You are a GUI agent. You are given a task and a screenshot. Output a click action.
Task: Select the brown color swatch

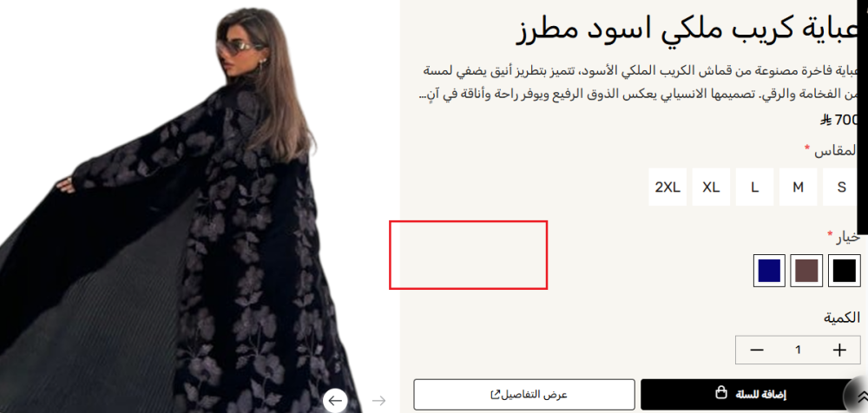tap(806, 271)
